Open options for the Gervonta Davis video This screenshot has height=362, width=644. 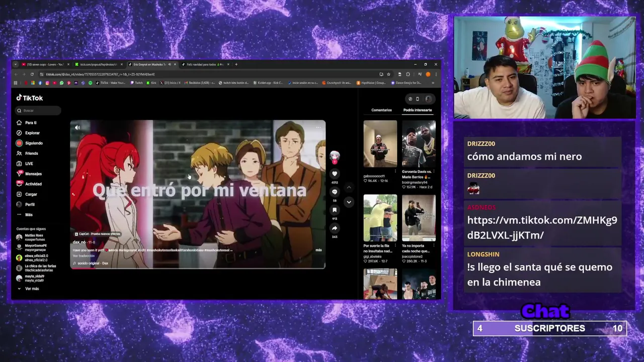coord(434,171)
